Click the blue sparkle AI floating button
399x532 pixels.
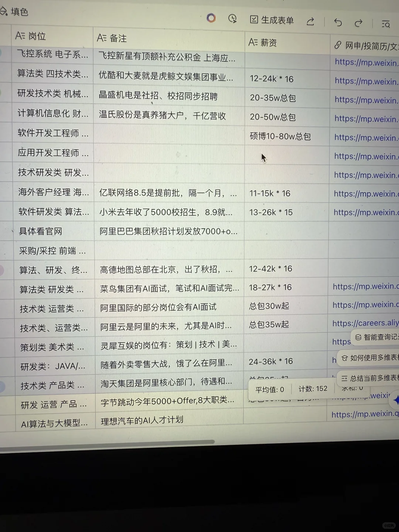click(x=396, y=400)
